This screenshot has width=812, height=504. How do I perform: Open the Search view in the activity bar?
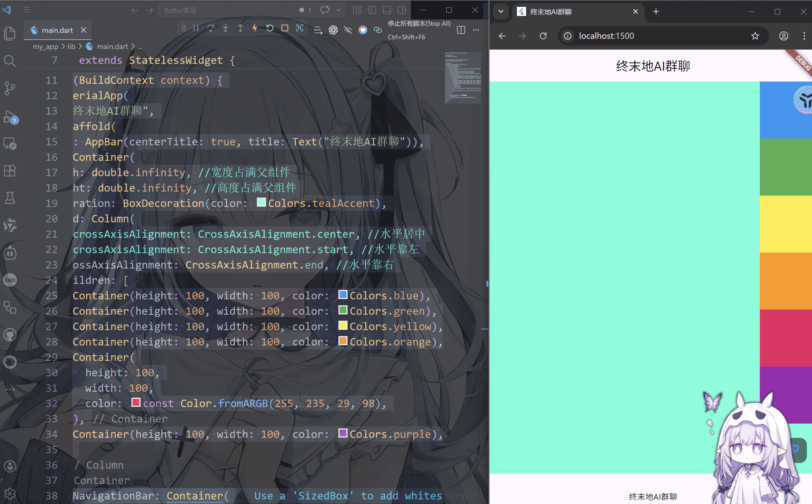(x=10, y=61)
